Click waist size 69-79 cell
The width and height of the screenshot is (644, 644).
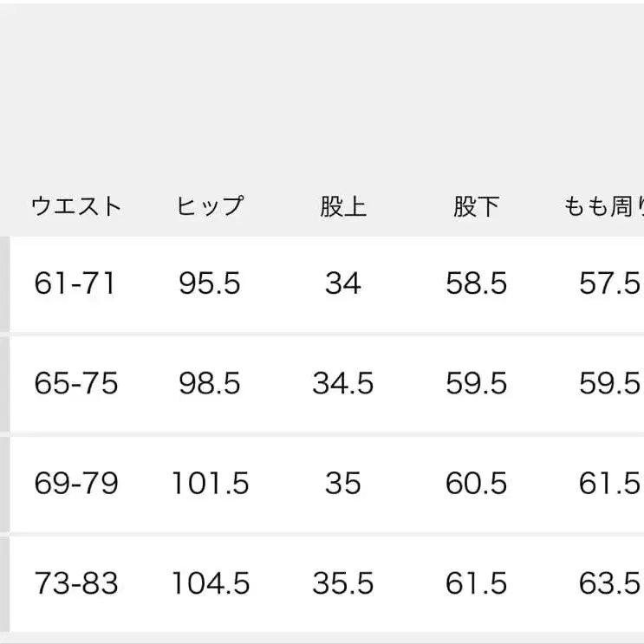coord(76,483)
